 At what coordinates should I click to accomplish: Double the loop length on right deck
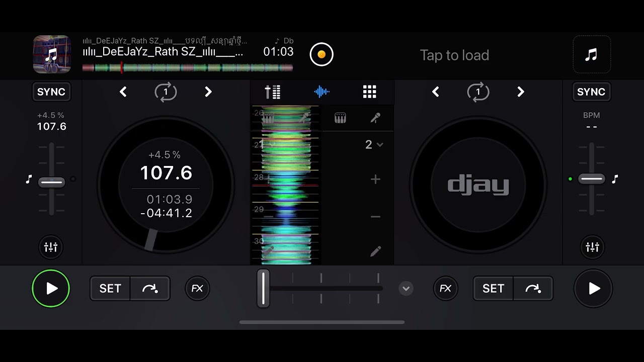point(521,92)
